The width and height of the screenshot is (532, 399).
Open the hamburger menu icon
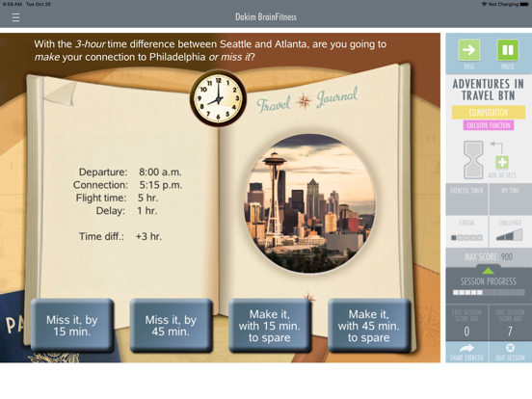[15, 17]
